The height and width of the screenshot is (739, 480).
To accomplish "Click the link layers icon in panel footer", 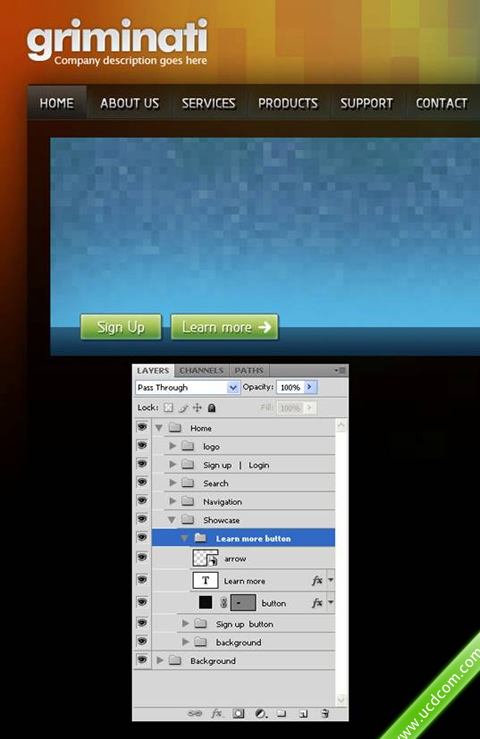I will 195,713.
